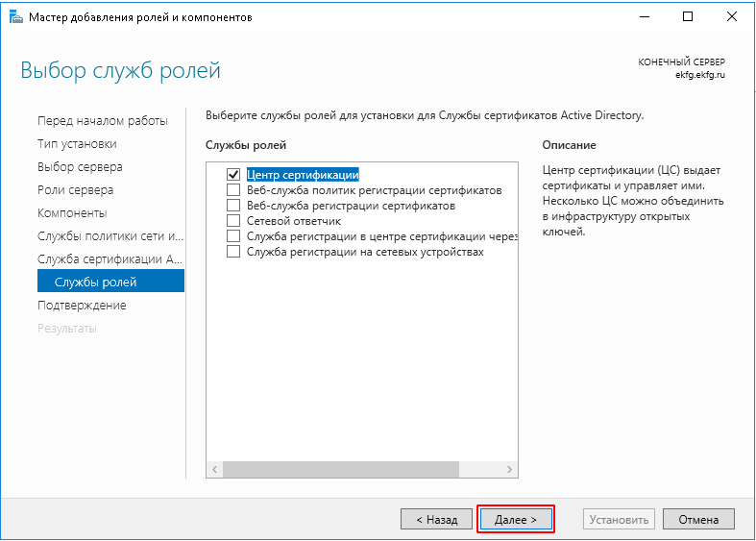Open the Тип установки step
756x541 pixels.
(77, 144)
